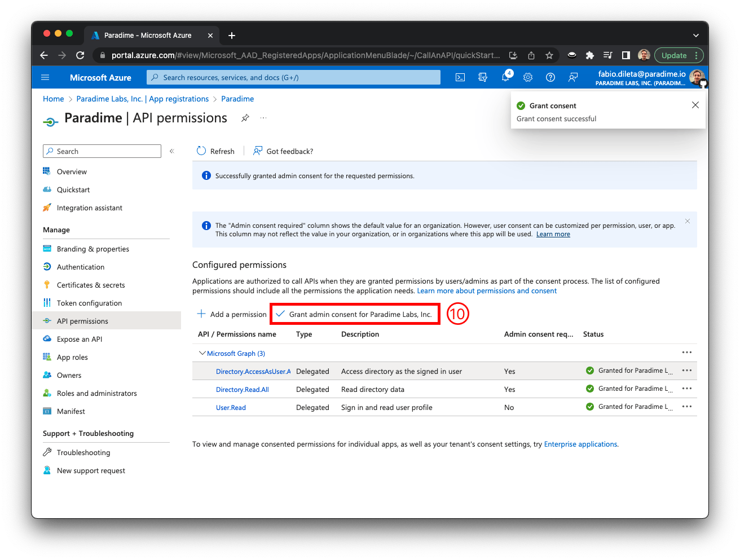The image size is (740, 560).
Task: Open ellipsis menu for Directory.Read.All row
Action: [686, 389]
